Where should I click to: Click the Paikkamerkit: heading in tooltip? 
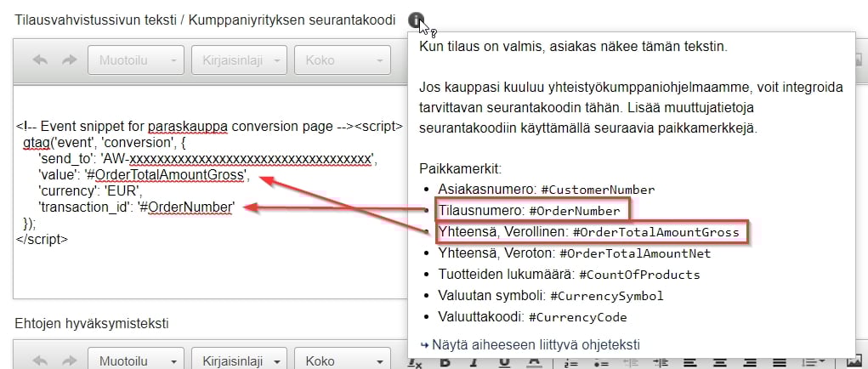(460, 168)
